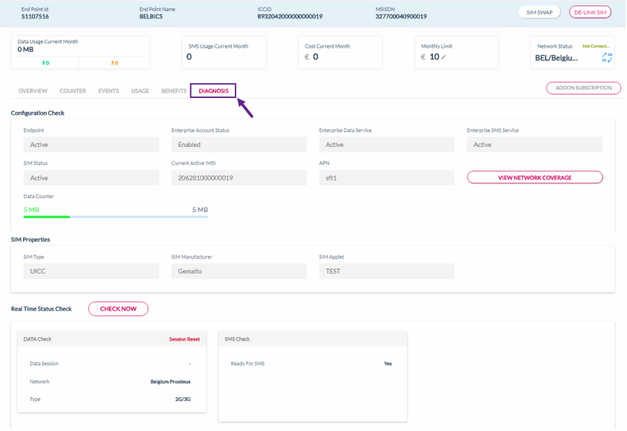The height and width of the screenshot is (431, 627).
Task: Click orange download data usage indicator
Action: pyautogui.click(x=114, y=63)
